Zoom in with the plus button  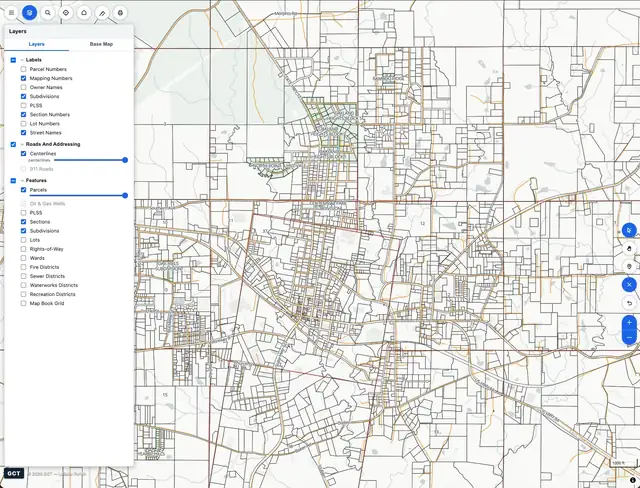629,322
